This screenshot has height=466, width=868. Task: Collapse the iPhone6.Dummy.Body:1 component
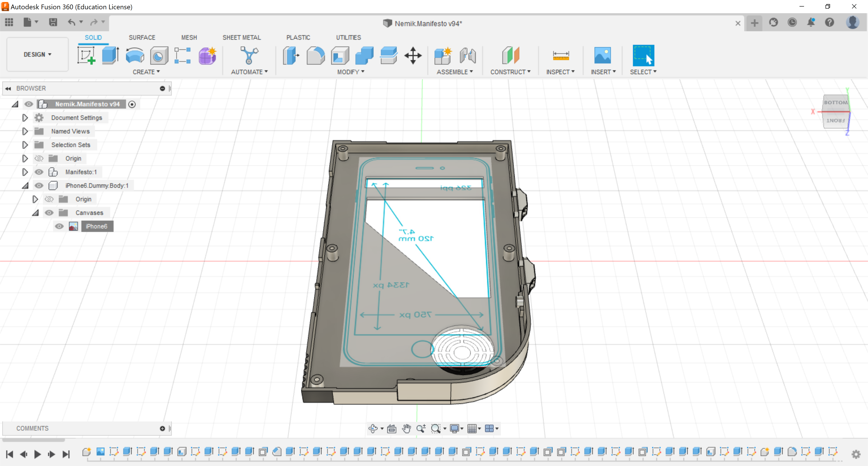tap(25, 186)
